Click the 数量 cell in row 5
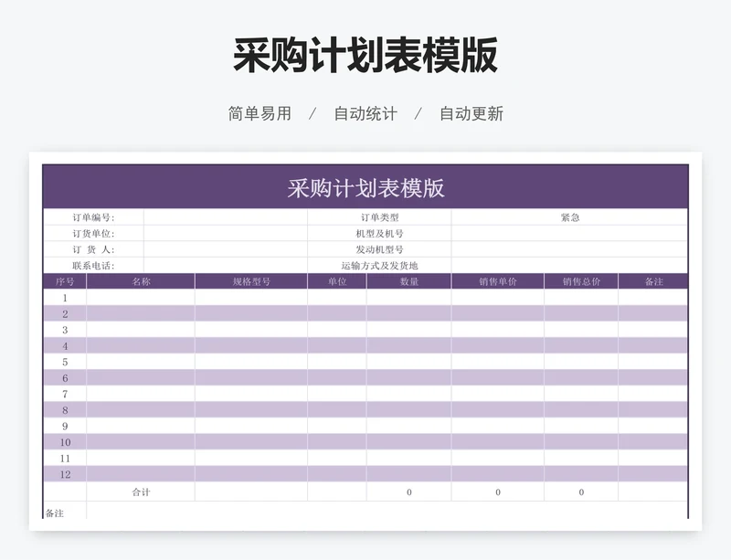This screenshot has width=731, height=560. 408,362
